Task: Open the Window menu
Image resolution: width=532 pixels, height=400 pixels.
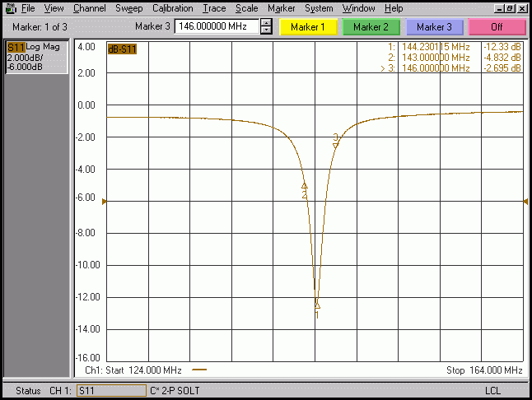Action: (x=358, y=8)
